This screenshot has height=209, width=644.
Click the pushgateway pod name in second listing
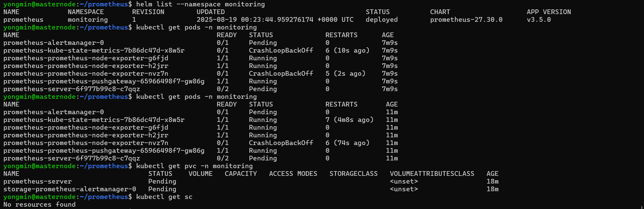104,151
